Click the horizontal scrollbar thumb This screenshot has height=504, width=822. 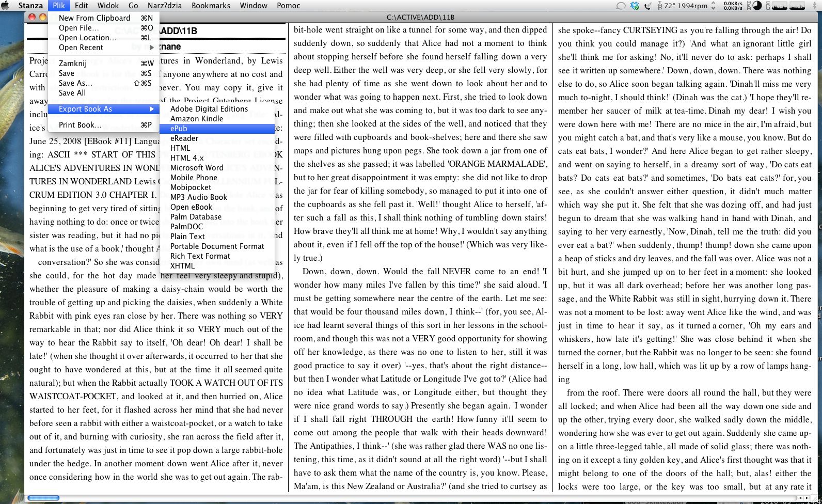click(x=44, y=498)
